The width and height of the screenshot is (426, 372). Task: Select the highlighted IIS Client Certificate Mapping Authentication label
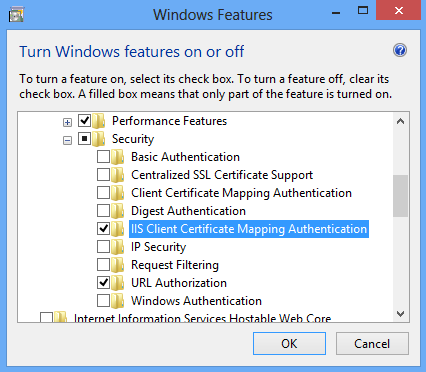pyautogui.click(x=249, y=229)
